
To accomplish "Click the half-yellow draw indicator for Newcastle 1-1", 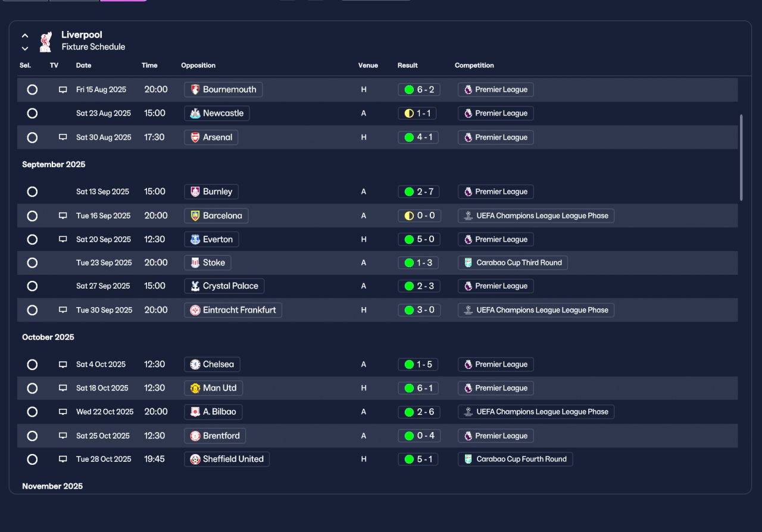I will click(409, 114).
